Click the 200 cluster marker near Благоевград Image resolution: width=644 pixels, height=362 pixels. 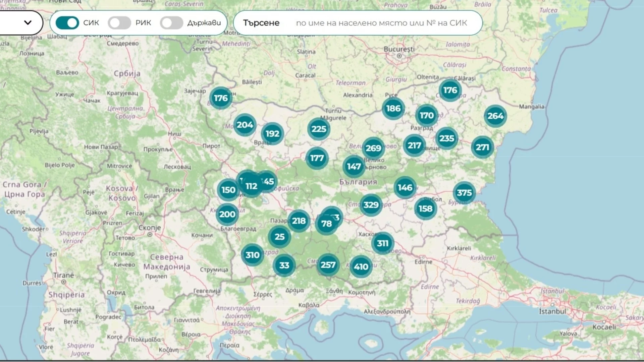tap(227, 214)
